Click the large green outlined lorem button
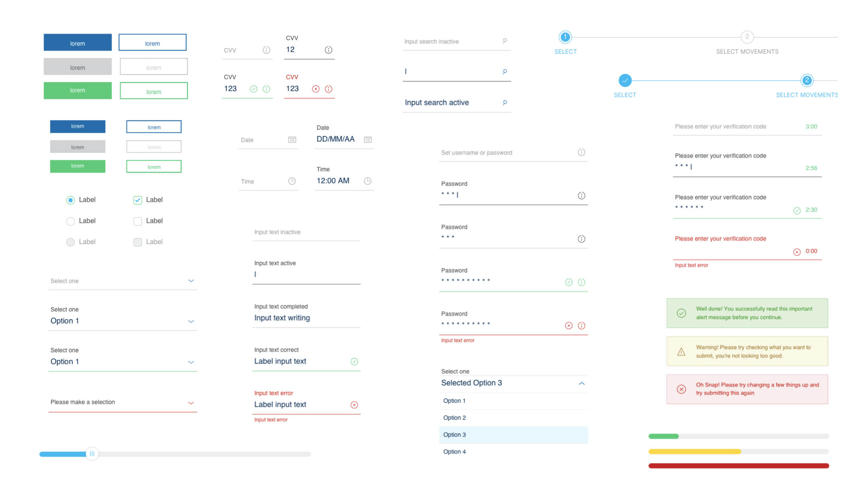 pos(154,91)
